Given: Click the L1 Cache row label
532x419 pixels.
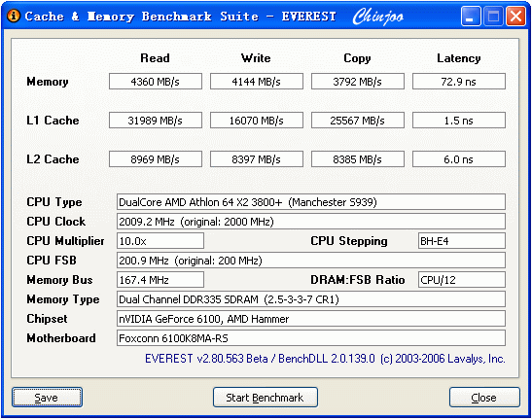Looking at the screenshot, I should tap(53, 121).
